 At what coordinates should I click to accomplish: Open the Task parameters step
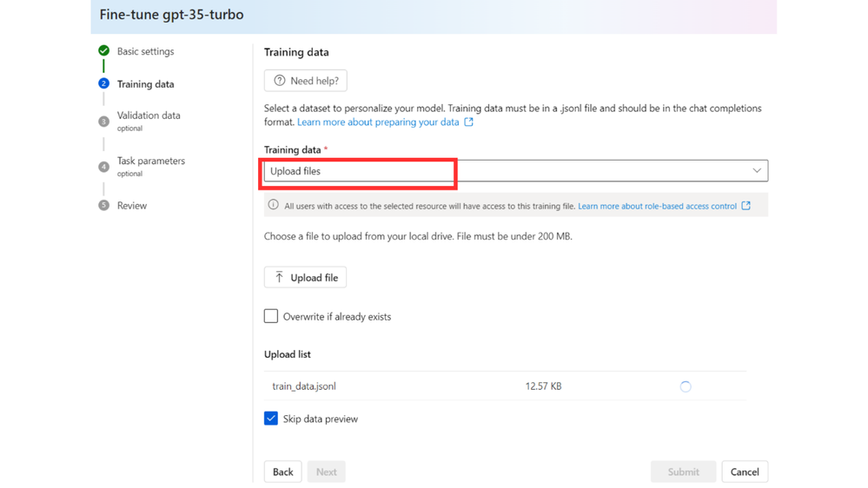coord(151,161)
